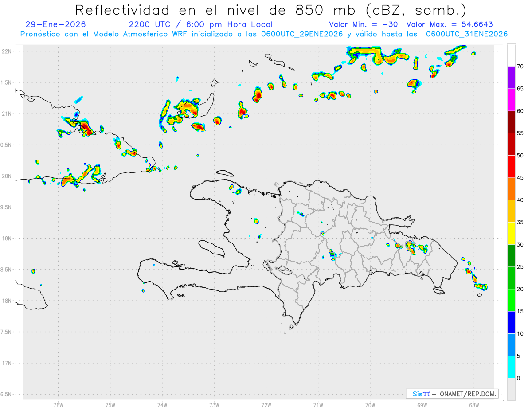Click the dark blue 10–15 dBZ colorbar segment
The image size is (532, 411).
click(x=511, y=322)
